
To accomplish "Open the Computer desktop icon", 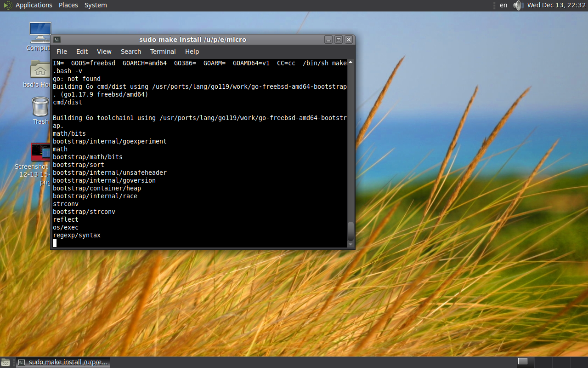I will (x=40, y=32).
